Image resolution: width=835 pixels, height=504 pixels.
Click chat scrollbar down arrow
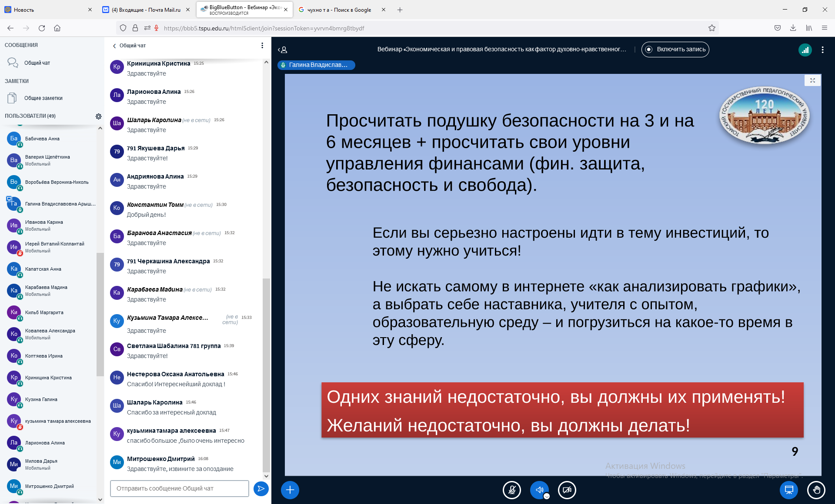(x=266, y=476)
